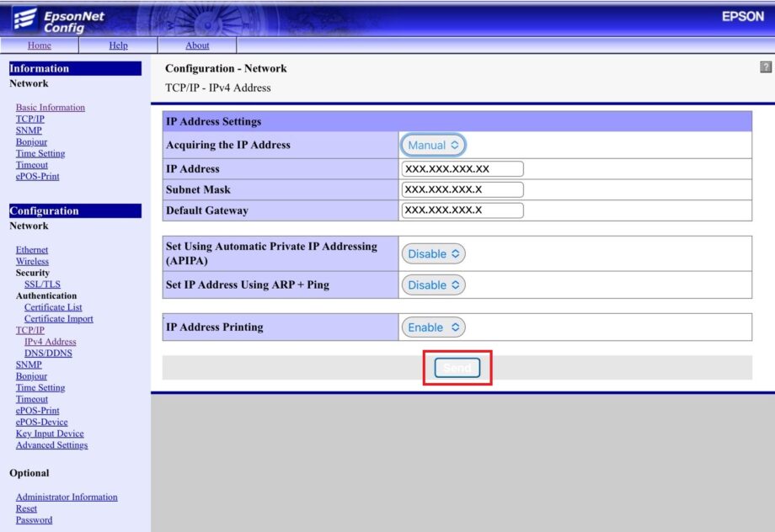
Task: Open the Basic Information link
Action: pyautogui.click(x=50, y=108)
